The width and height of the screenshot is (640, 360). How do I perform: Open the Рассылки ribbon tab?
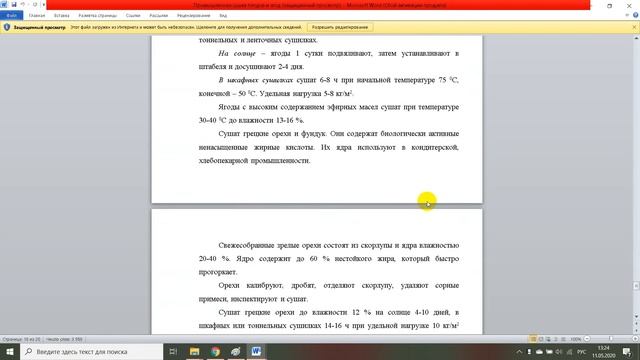tap(158, 16)
